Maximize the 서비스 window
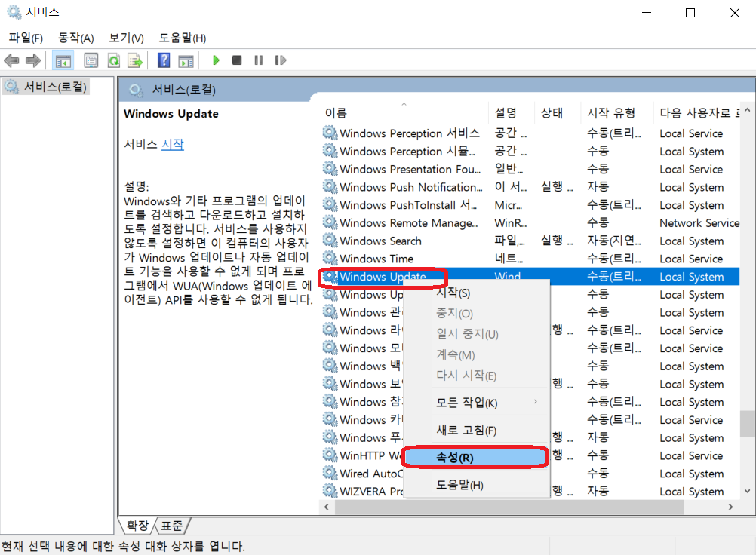 [690, 13]
